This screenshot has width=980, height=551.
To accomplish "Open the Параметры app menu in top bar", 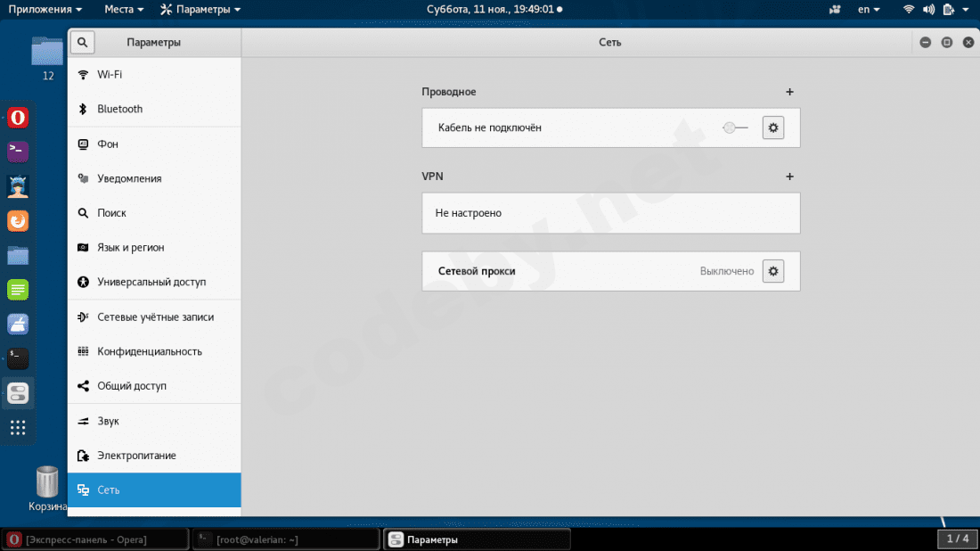I will (200, 10).
